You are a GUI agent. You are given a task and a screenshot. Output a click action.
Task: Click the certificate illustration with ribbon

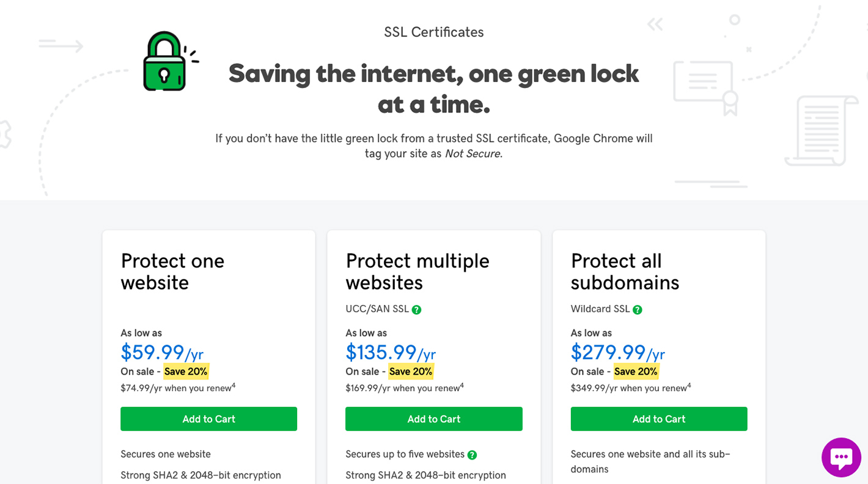[x=705, y=86]
